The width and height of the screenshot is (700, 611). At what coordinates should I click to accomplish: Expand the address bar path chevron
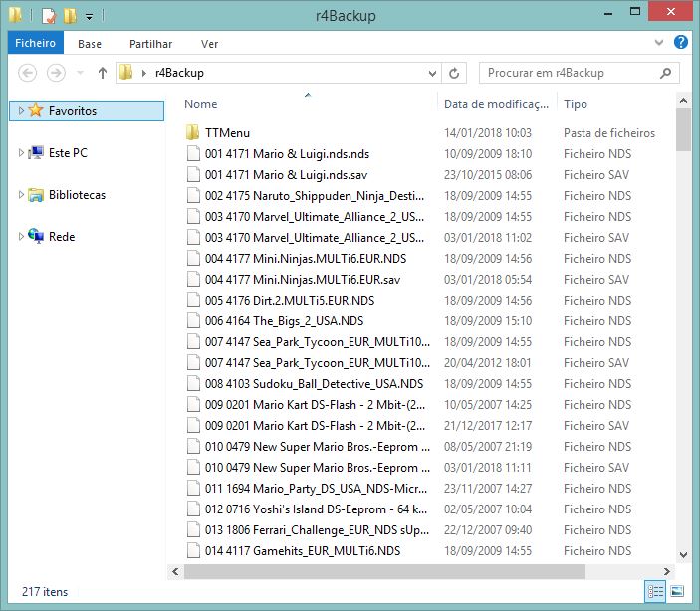[x=143, y=73]
